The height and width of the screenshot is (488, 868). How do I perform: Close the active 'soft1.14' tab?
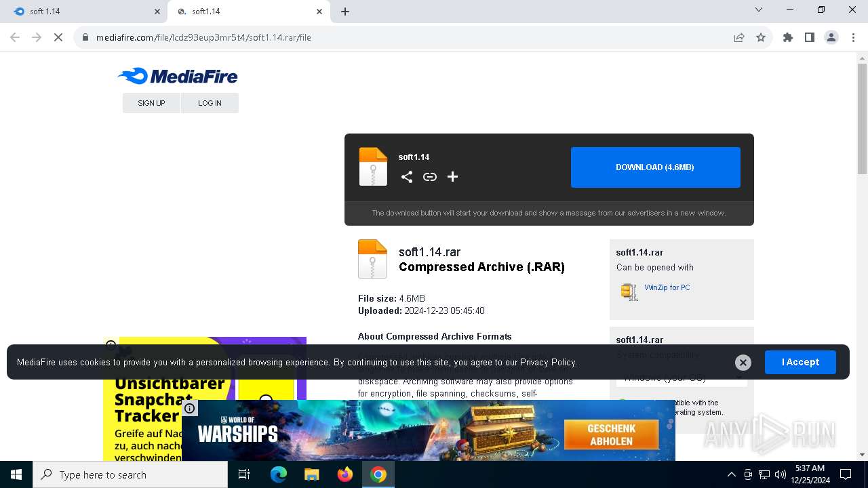(x=319, y=12)
